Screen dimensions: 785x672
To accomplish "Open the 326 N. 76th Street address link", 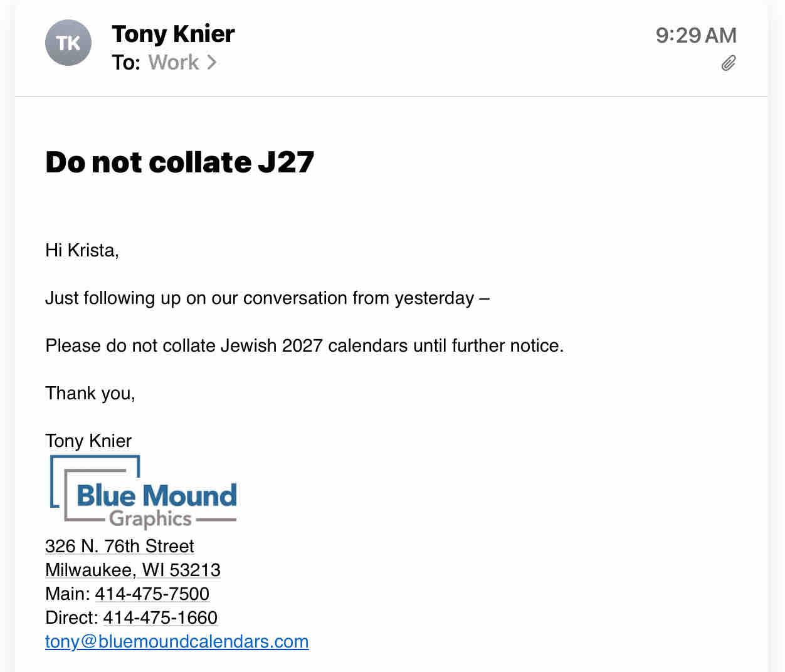I will coord(119,546).
